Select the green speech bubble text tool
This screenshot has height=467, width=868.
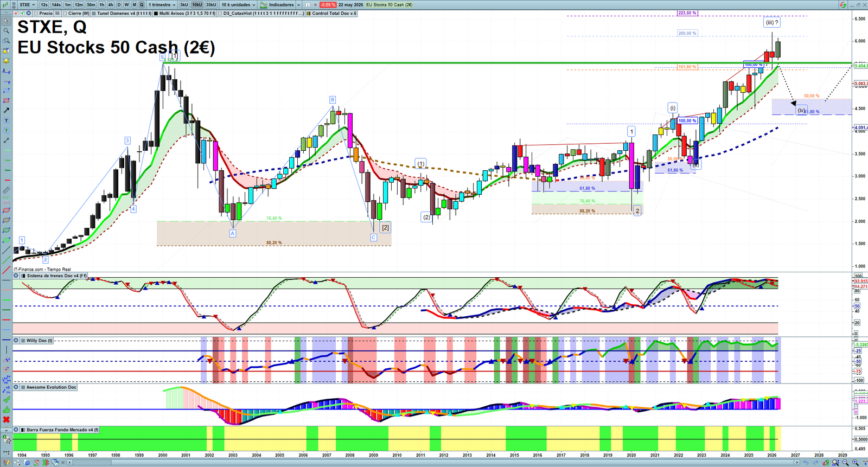pos(7,130)
